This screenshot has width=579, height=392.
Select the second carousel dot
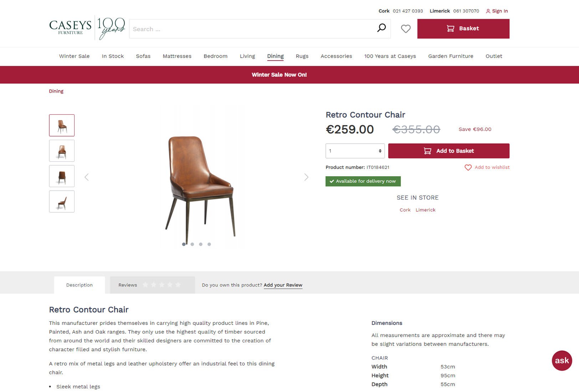point(192,244)
